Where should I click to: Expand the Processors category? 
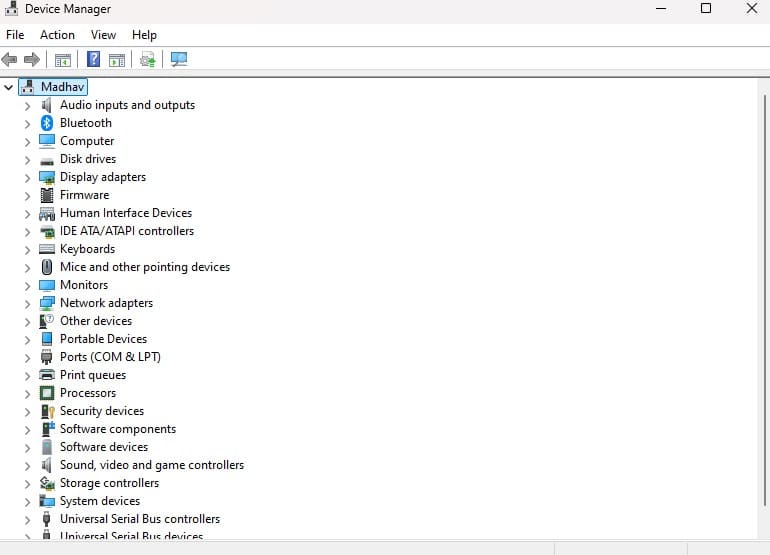tap(28, 394)
